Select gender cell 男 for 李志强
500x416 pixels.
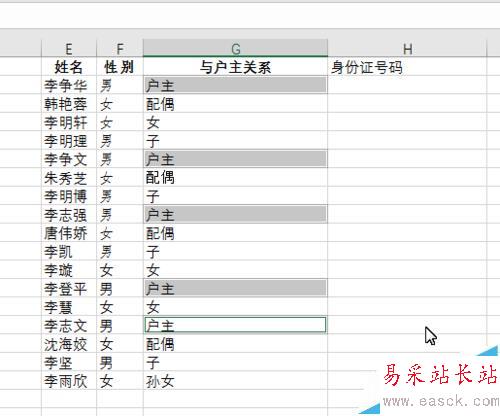coord(120,214)
